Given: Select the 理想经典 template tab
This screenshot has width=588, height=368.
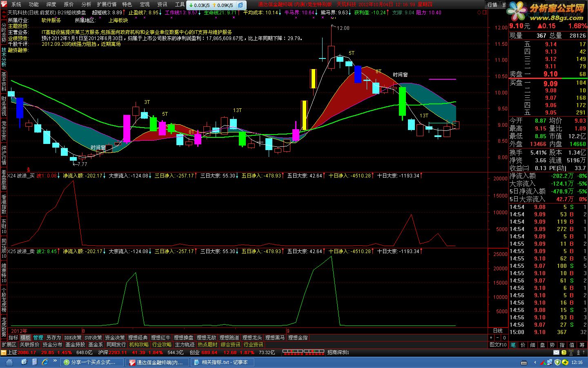Looking at the screenshot, I should point(138,338).
